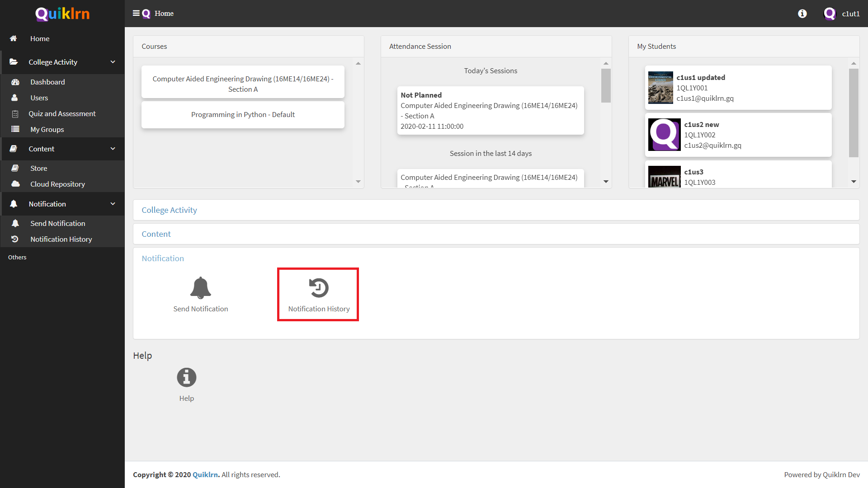Click the College Activity link on dashboard
This screenshot has height=488, width=868.
tap(169, 209)
